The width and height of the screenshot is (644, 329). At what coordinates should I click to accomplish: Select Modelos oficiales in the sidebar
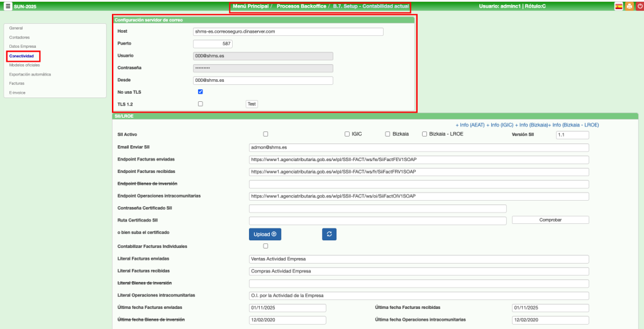tap(25, 65)
